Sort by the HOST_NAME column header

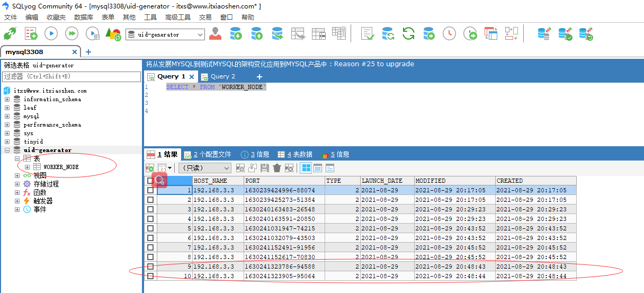(x=218, y=181)
